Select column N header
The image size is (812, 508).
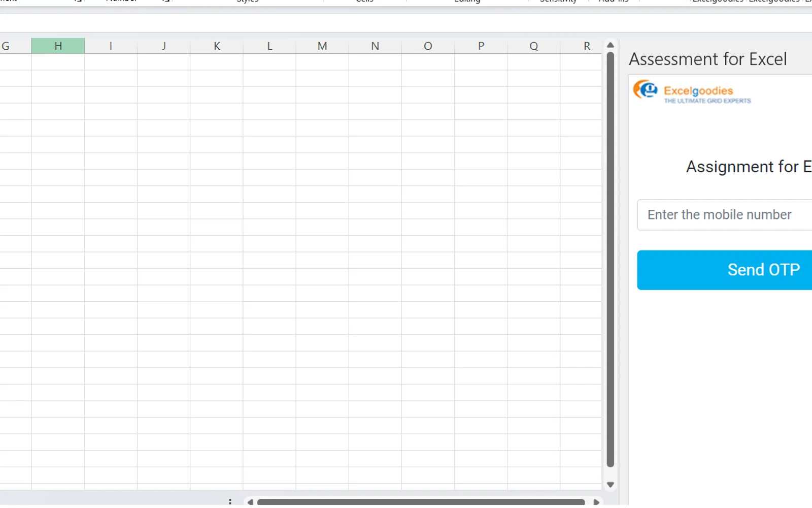pos(375,46)
